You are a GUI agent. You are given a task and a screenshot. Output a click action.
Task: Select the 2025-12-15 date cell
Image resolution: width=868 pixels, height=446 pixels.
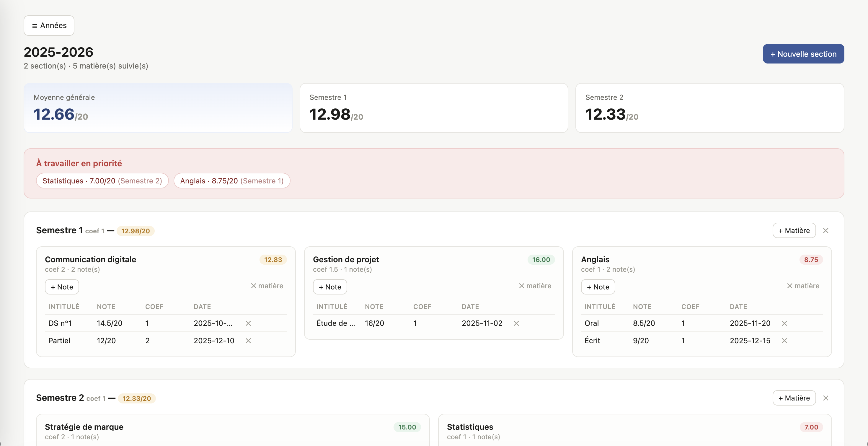750,341
